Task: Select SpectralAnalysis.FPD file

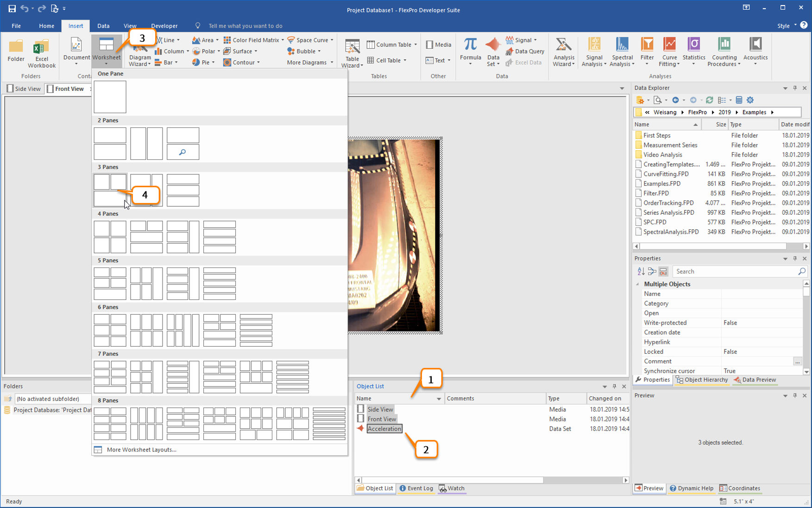Action: tap(671, 232)
